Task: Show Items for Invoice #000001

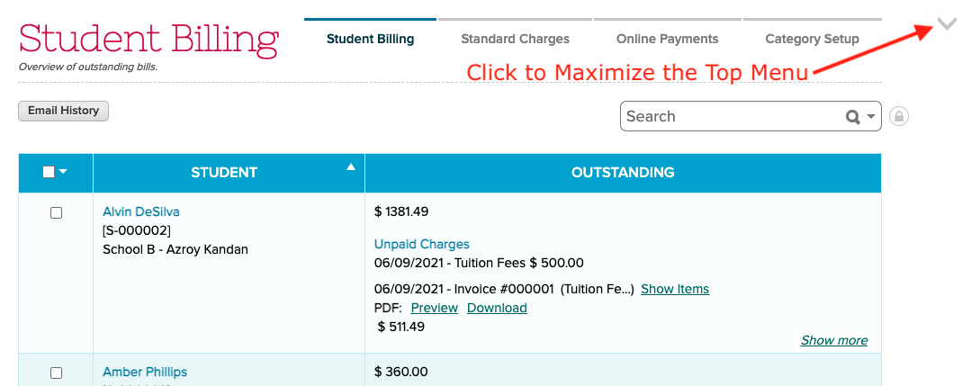Action: (675, 289)
